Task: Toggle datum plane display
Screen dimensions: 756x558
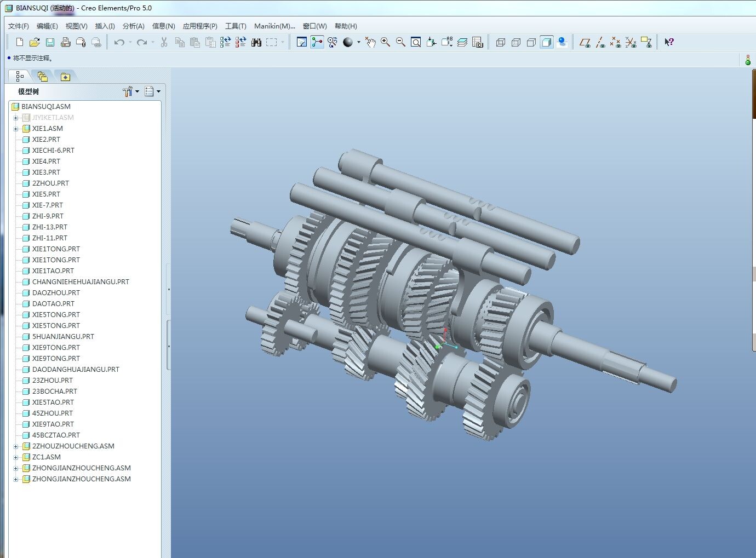Action: click(585, 42)
